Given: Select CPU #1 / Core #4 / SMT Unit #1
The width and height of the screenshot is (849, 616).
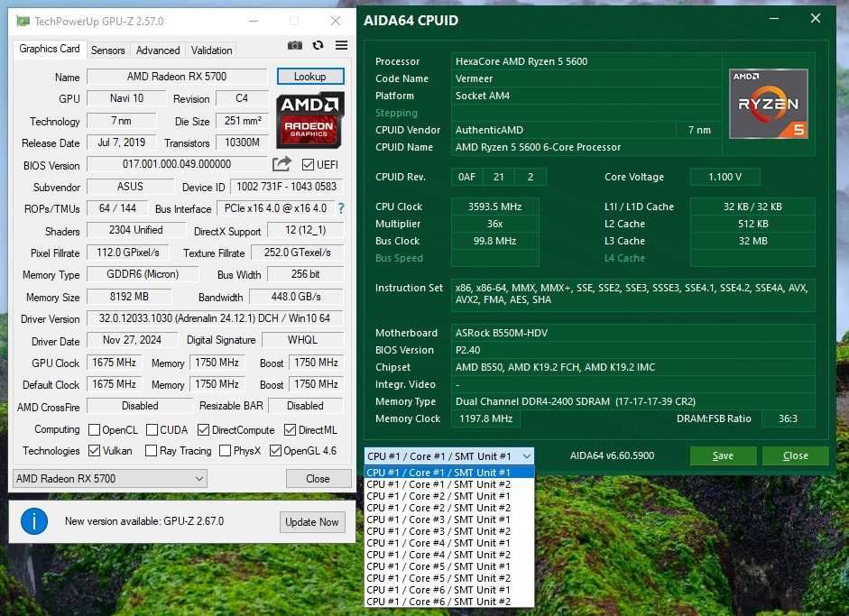Looking at the screenshot, I should point(449,543).
